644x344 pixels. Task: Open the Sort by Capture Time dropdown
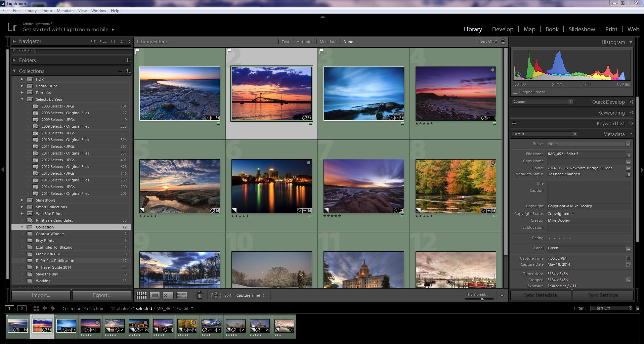[x=250, y=295]
